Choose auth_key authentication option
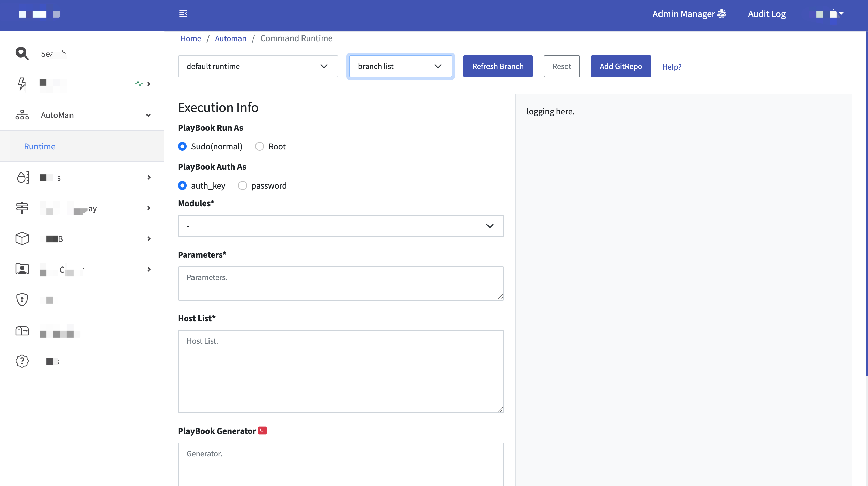 (182, 185)
